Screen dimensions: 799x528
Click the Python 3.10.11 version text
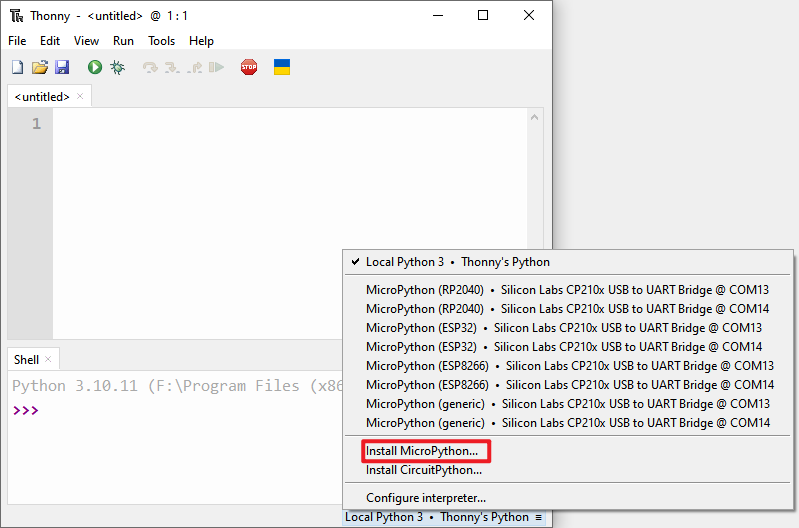[x=75, y=386]
